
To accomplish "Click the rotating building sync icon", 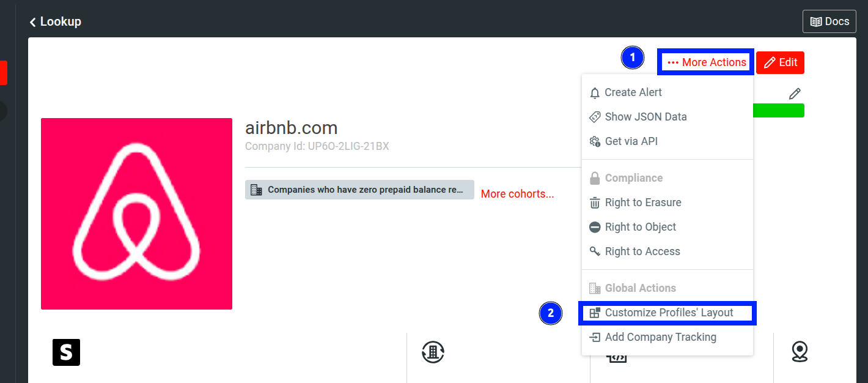I will click(x=433, y=352).
